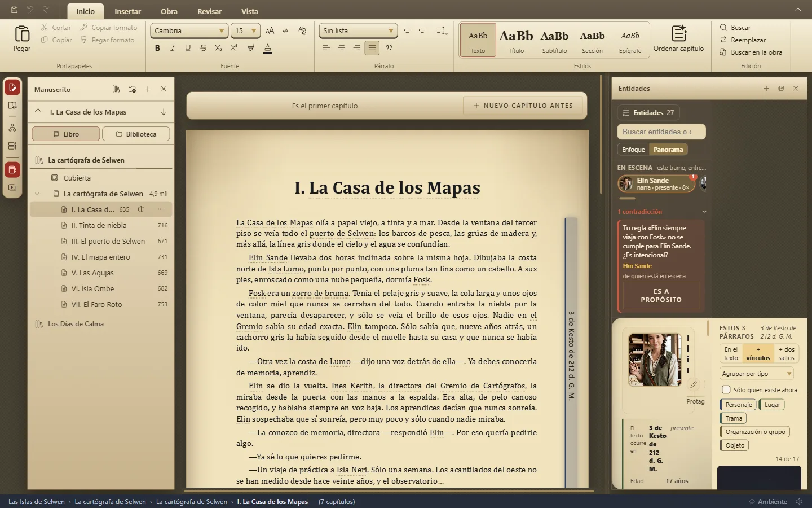Screen dimensions: 812x508
Task: Insert a block quote
Action: pyautogui.click(x=389, y=48)
